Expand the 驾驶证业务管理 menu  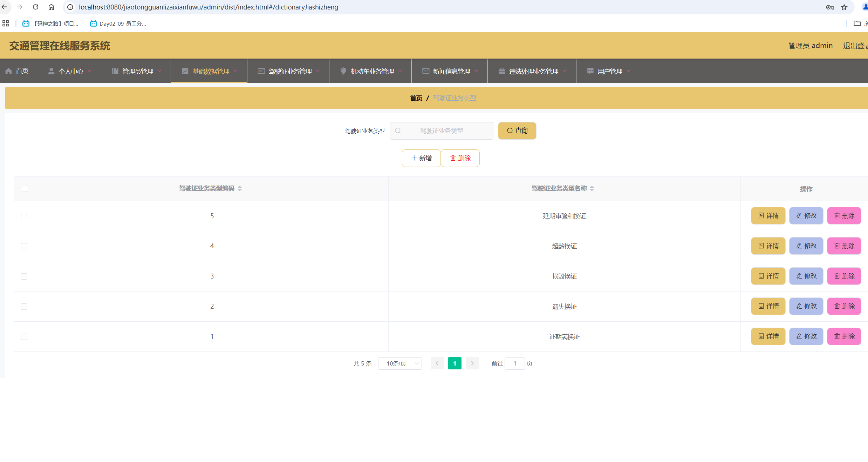290,71
